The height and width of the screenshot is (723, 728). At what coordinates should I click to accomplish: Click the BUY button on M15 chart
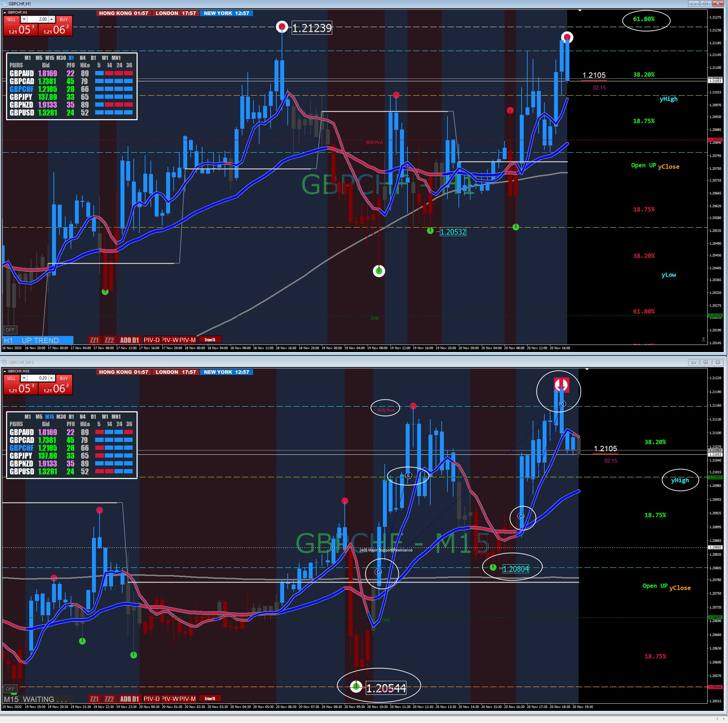click(64, 378)
